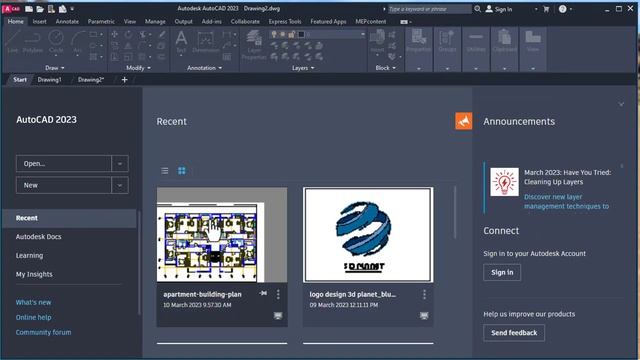The image size is (640, 360).
Task: Select Autodesk Docs in sidebar
Action: 38,237
